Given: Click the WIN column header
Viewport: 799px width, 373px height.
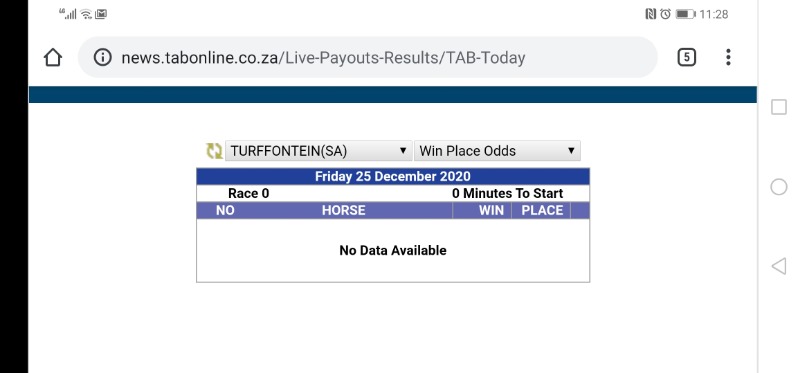Looking at the screenshot, I should (x=491, y=210).
